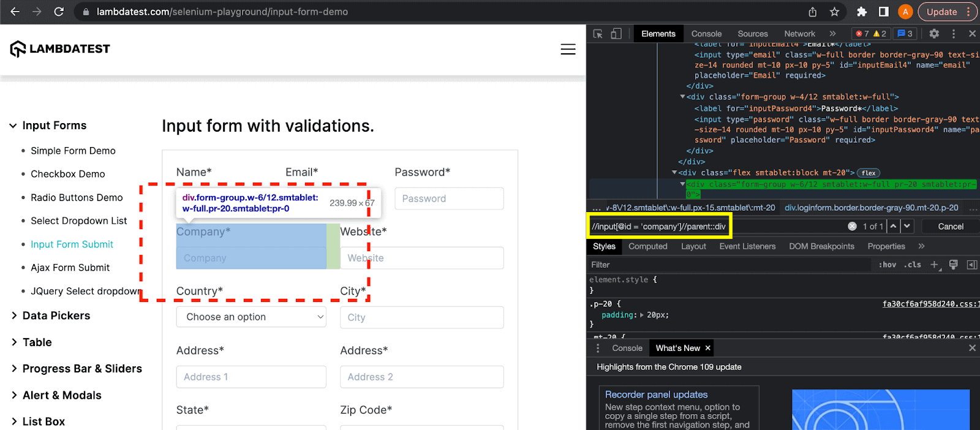Screen dimensions: 980x430
Task: Clear the XPath search query
Action: [852, 227]
